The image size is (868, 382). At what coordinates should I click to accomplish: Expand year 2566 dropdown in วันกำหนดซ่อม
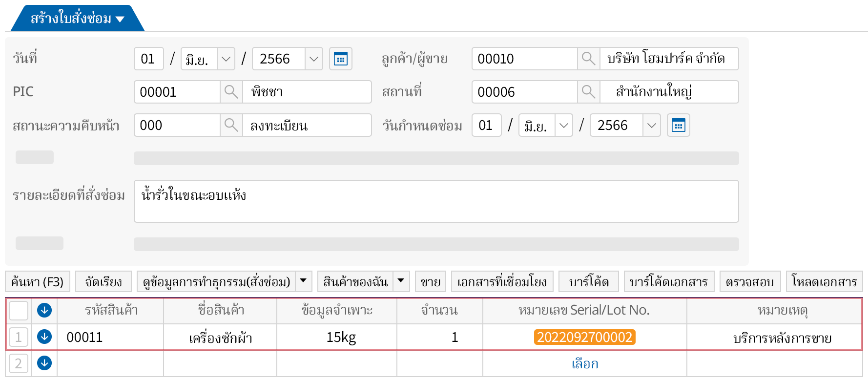click(651, 126)
